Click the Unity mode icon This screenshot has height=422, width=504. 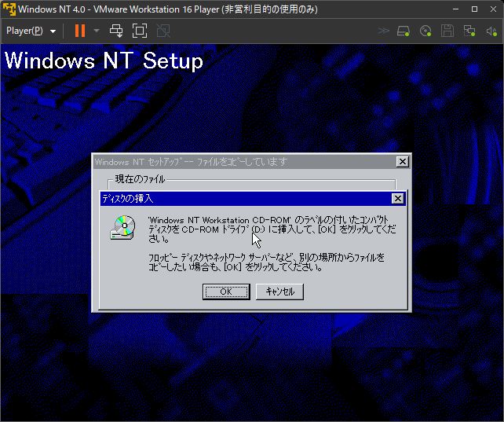pos(163,31)
